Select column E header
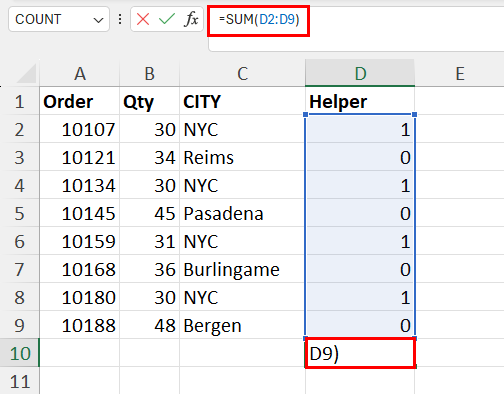The image size is (504, 394). (460, 73)
